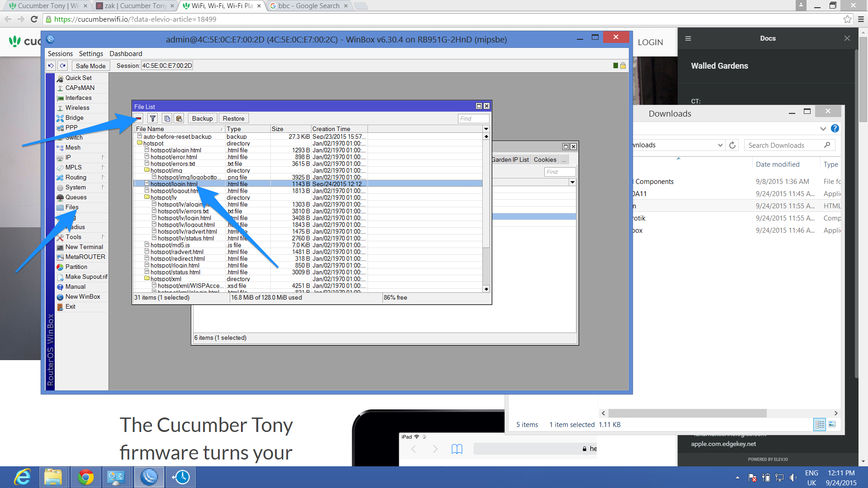The height and width of the screenshot is (488, 868).
Task: Open Chrome from the taskbar
Action: 85,477
